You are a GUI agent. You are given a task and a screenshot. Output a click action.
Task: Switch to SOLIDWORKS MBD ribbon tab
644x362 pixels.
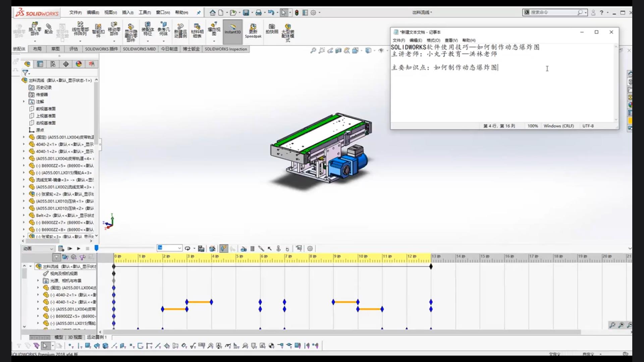(139, 49)
